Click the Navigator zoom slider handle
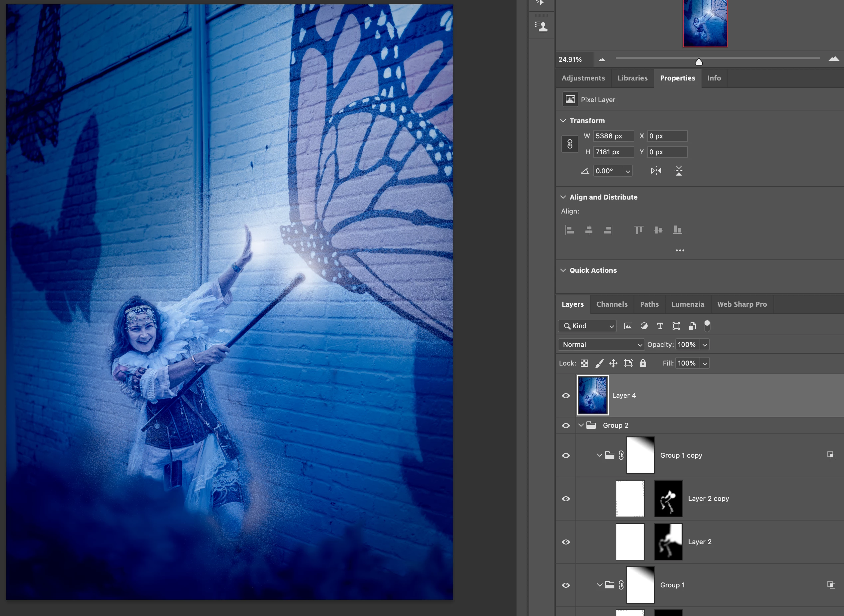The height and width of the screenshot is (616, 844). (x=699, y=62)
